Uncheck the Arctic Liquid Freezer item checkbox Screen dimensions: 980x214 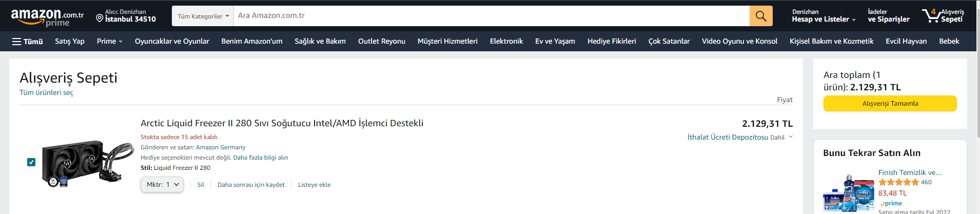[31, 162]
